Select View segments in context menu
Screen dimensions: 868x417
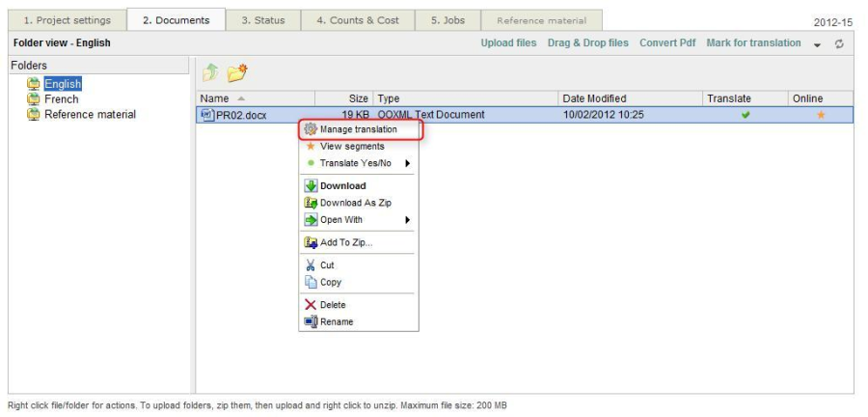click(351, 147)
